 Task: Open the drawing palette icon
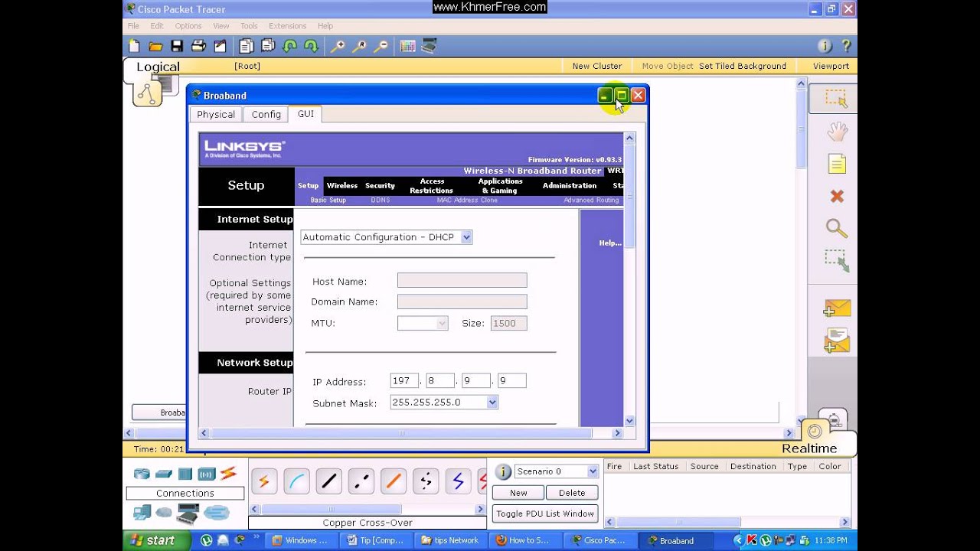tap(407, 46)
